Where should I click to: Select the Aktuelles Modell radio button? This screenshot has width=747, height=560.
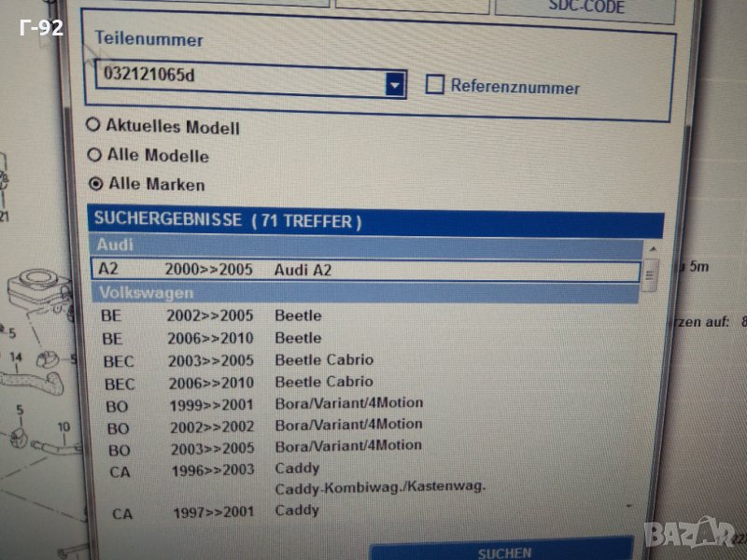pyautogui.click(x=93, y=126)
